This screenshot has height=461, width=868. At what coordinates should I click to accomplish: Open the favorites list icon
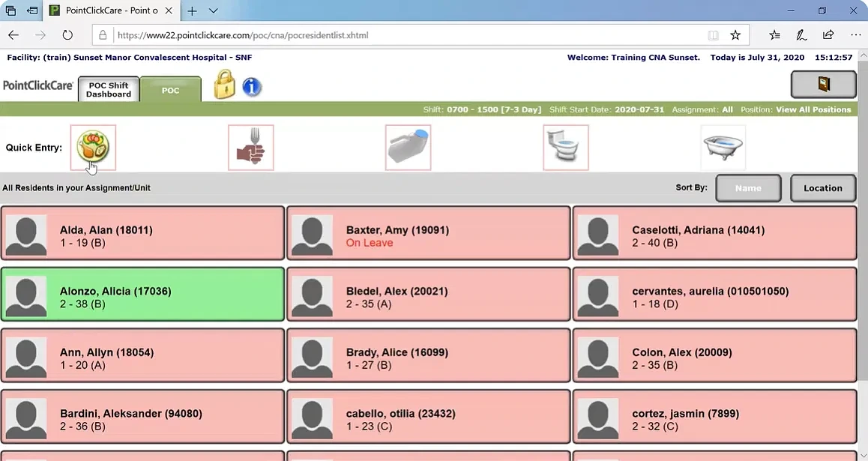pos(774,35)
